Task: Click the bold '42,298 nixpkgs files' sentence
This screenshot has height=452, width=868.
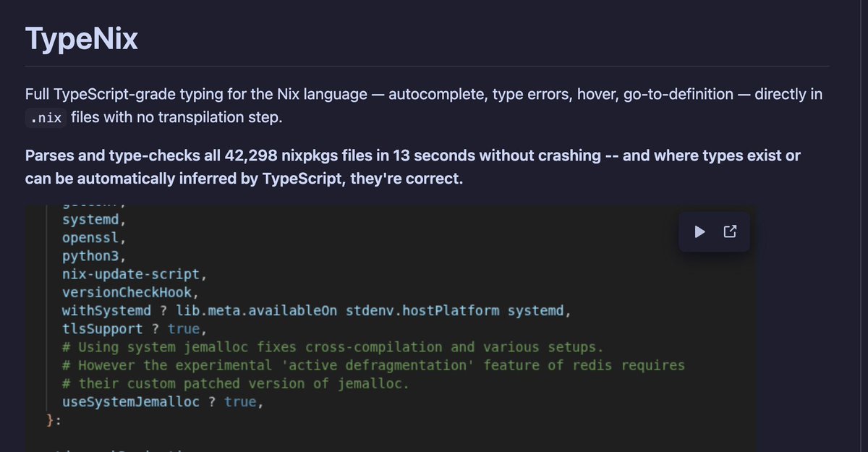Action: 413,166
